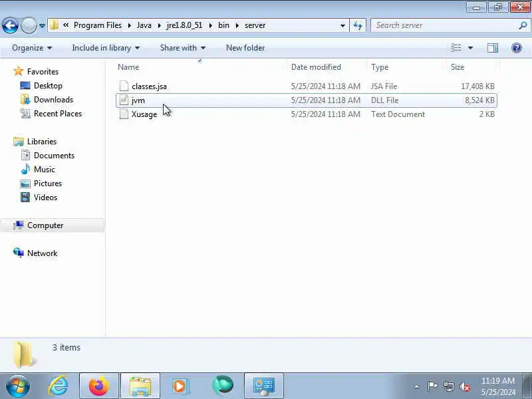Screen dimensions: 532x399
Task: Click the Text Document type cell
Action: tap(398, 114)
